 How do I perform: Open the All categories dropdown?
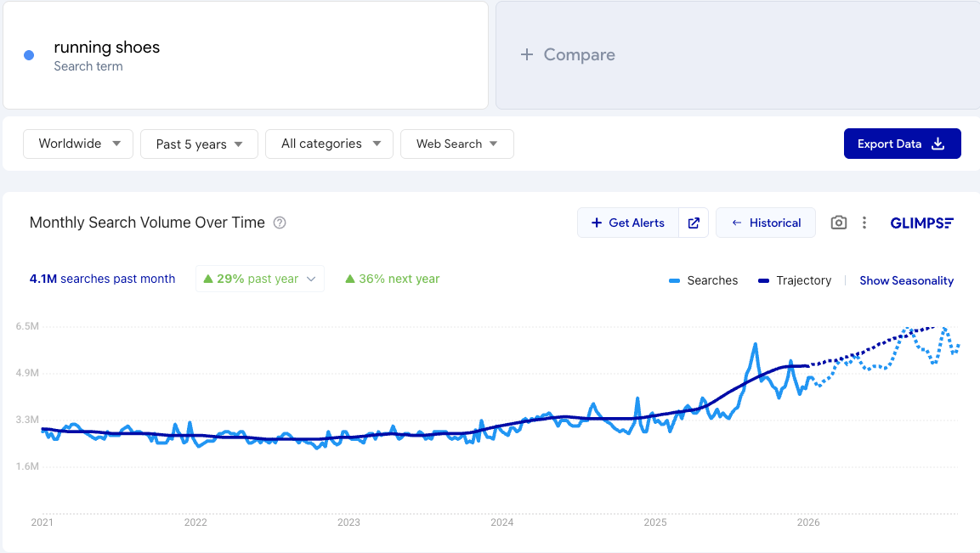coord(330,144)
